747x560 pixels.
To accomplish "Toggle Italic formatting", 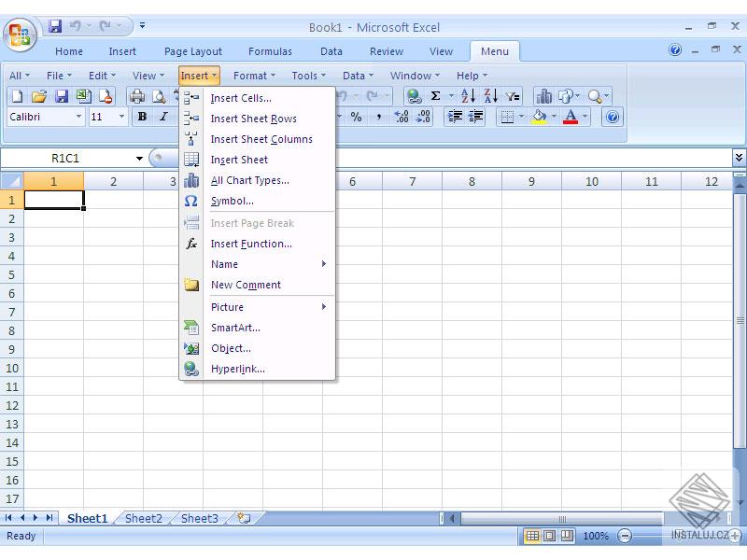I will (164, 117).
